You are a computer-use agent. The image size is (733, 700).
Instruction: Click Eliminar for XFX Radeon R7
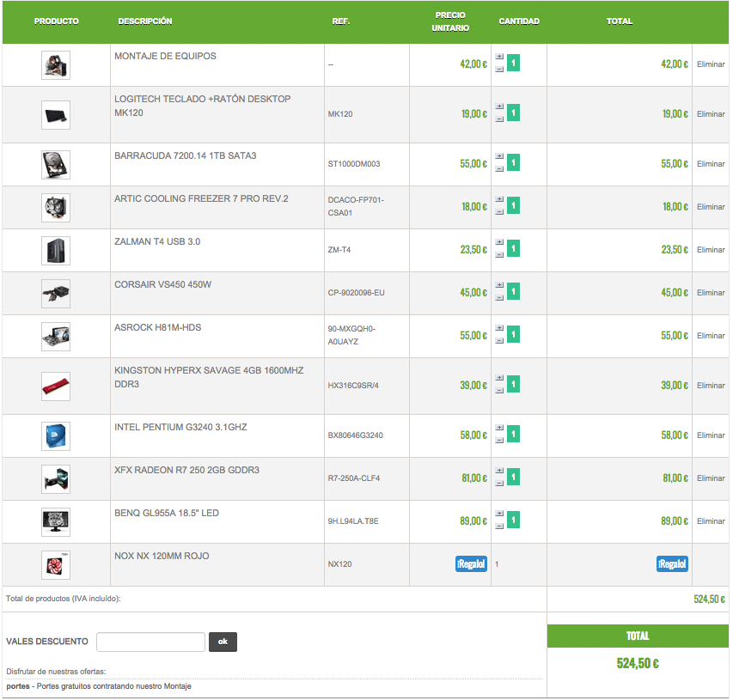711,478
